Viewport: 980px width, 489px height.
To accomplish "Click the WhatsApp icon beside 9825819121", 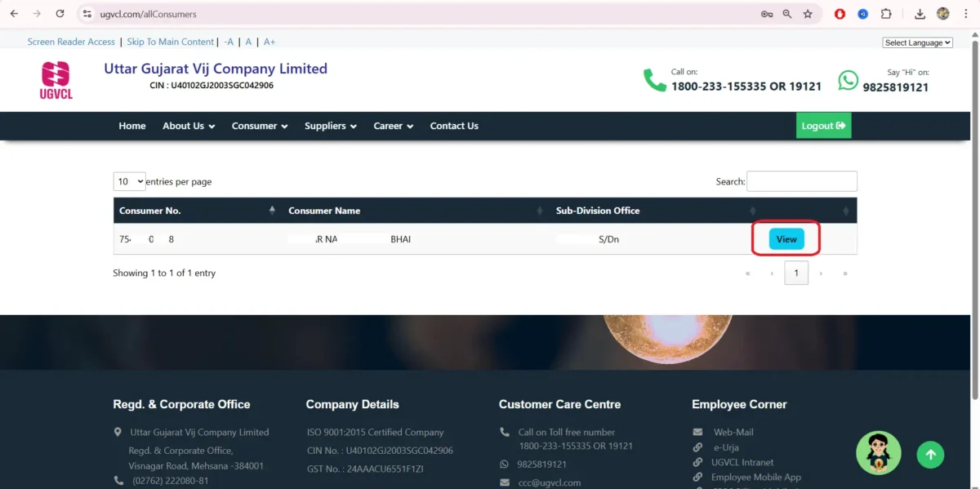I will tap(849, 80).
